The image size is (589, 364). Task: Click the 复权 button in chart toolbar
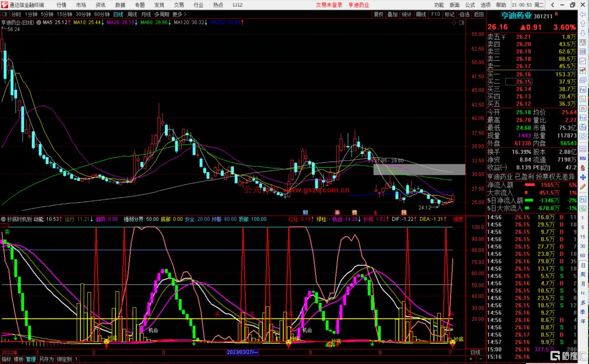[378, 14]
